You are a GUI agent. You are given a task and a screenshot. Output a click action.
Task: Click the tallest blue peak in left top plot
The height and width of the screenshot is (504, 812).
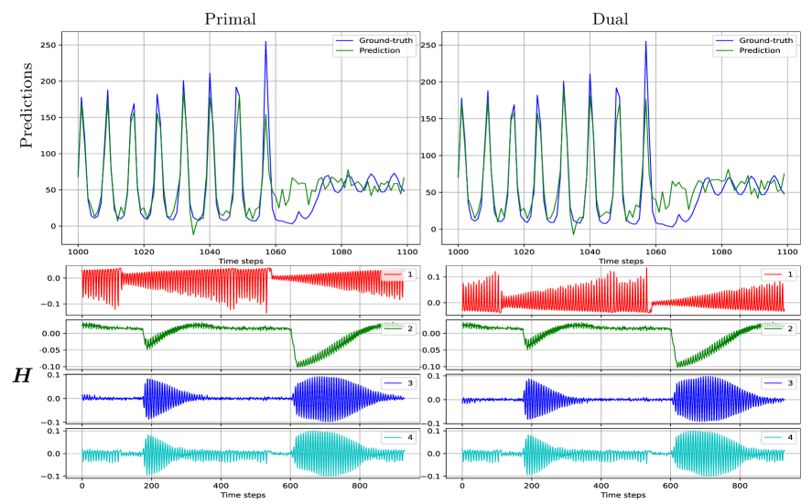click(x=266, y=42)
